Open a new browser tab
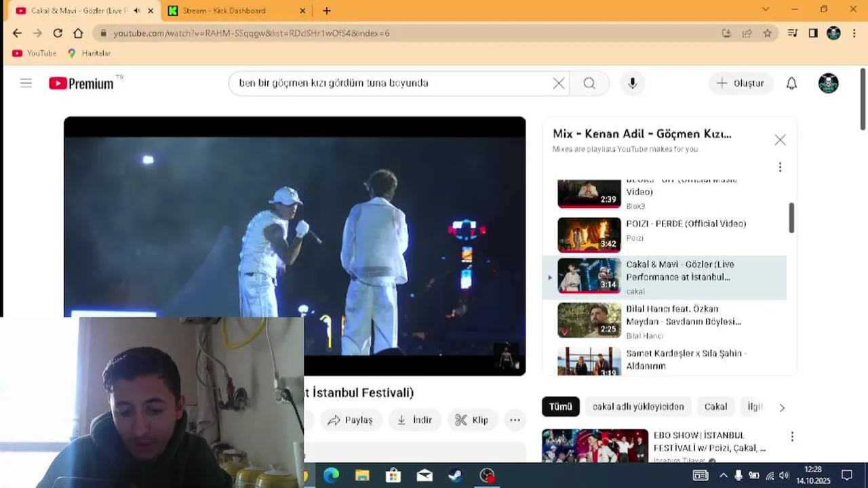Image resolution: width=868 pixels, height=488 pixels. tap(327, 11)
